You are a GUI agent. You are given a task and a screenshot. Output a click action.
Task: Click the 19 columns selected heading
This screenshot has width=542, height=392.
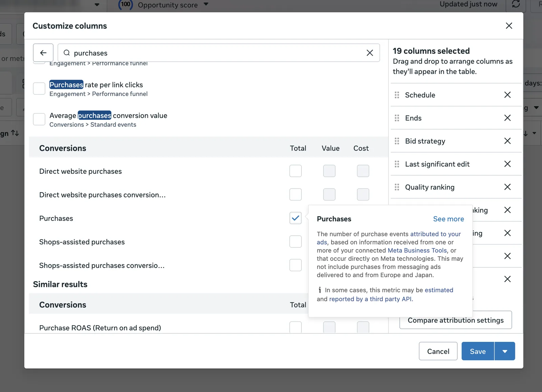(431, 51)
